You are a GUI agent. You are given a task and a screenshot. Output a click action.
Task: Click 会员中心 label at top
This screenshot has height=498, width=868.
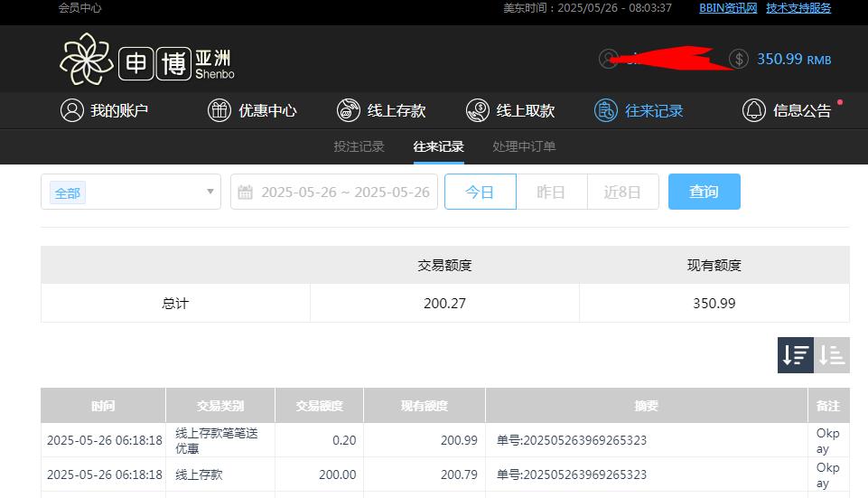pyautogui.click(x=79, y=8)
